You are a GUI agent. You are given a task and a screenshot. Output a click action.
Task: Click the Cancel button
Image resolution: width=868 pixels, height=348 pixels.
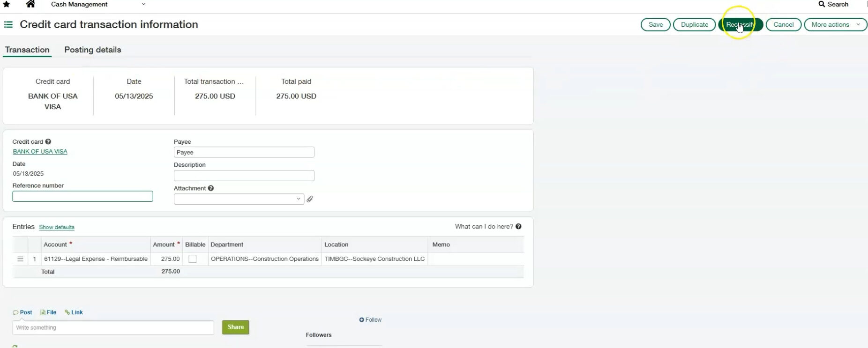[783, 24]
